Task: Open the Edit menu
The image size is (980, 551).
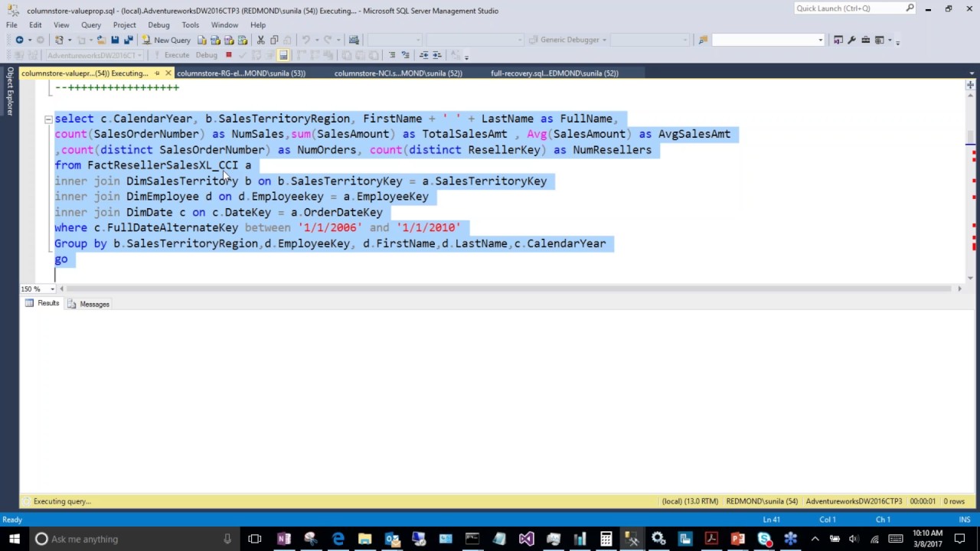Action: pos(35,24)
